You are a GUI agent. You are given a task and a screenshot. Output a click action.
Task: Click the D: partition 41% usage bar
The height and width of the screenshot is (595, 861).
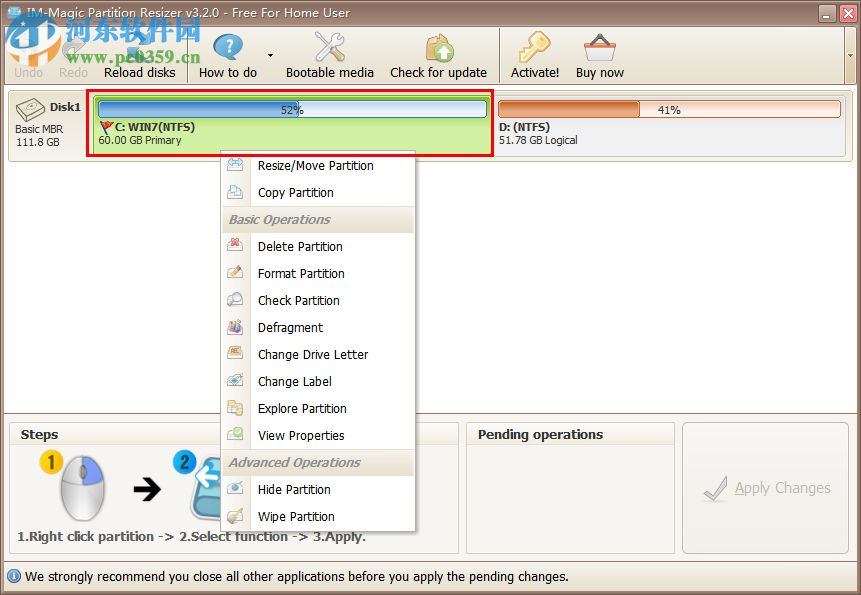tap(669, 109)
